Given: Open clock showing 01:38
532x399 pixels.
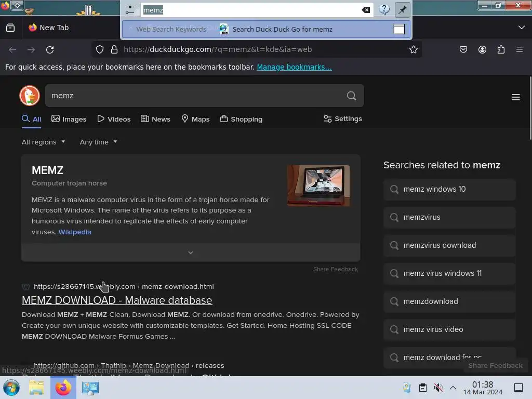Looking at the screenshot, I should pyautogui.click(x=483, y=388).
